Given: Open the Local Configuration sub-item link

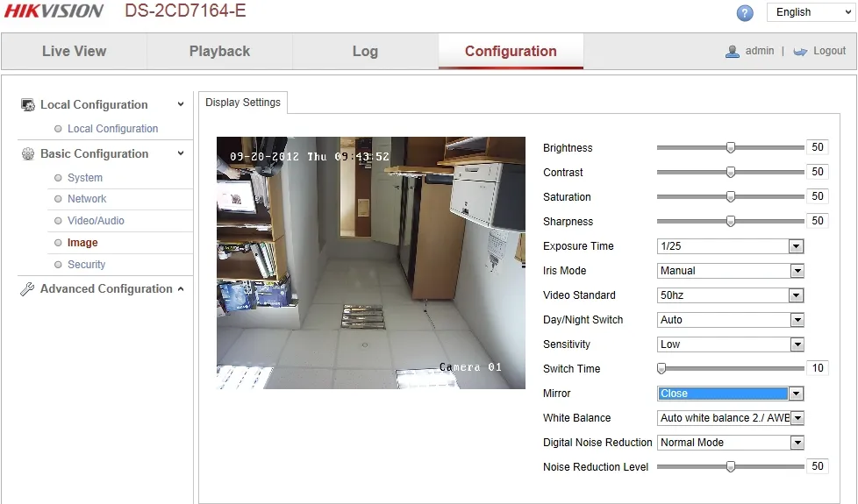Looking at the screenshot, I should [112, 129].
